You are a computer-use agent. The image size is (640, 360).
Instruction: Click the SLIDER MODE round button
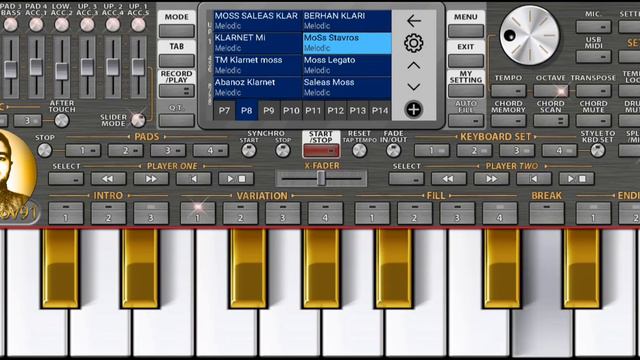click(138, 120)
